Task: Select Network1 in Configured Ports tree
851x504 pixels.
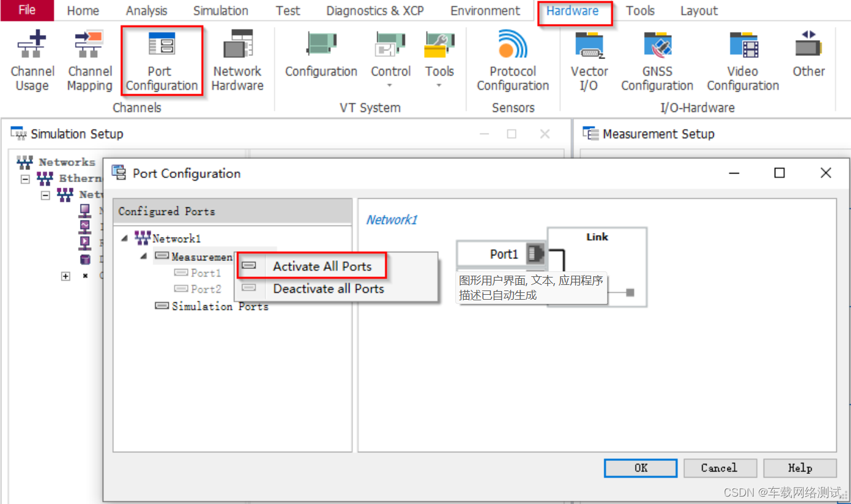Action: tap(177, 239)
